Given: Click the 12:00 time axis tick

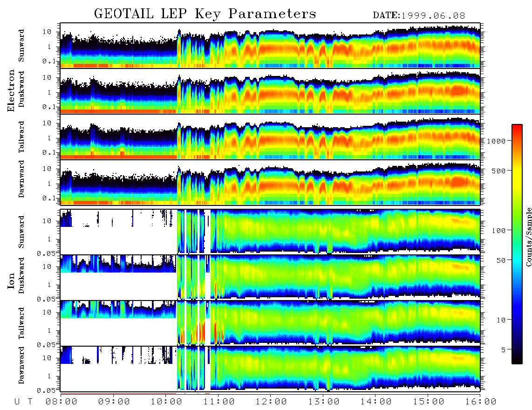Looking at the screenshot, I should coord(271,402).
